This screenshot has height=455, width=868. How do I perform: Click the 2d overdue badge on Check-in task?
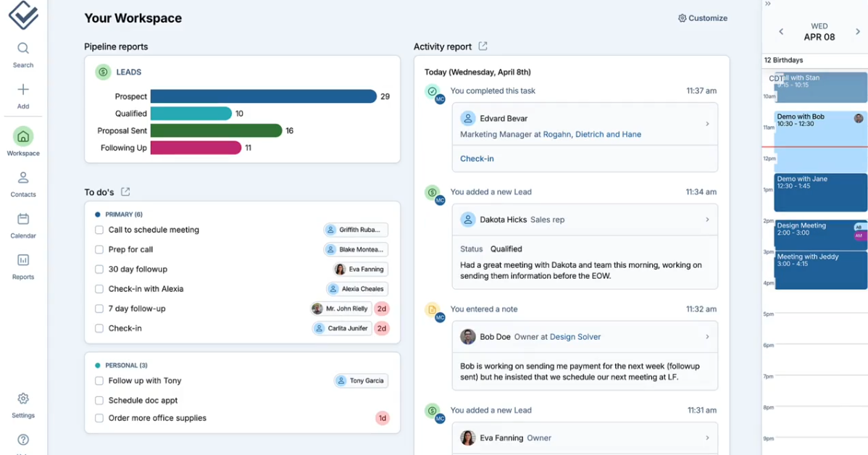click(x=381, y=328)
